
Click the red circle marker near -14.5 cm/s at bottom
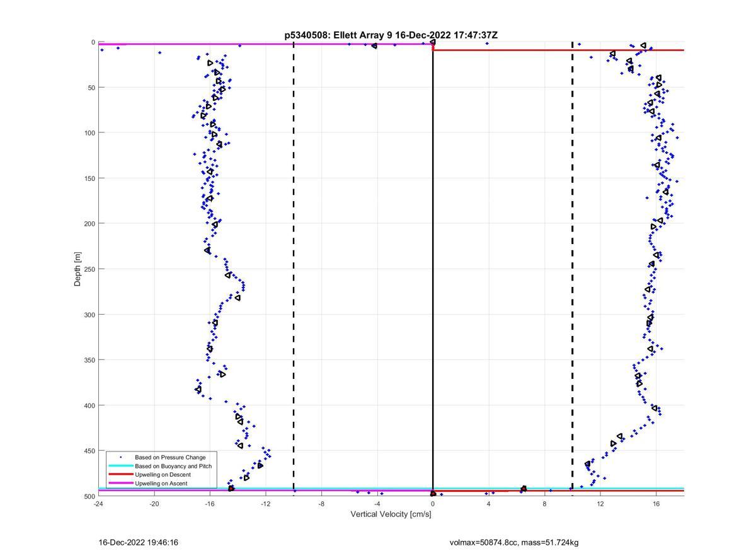pos(231,489)
